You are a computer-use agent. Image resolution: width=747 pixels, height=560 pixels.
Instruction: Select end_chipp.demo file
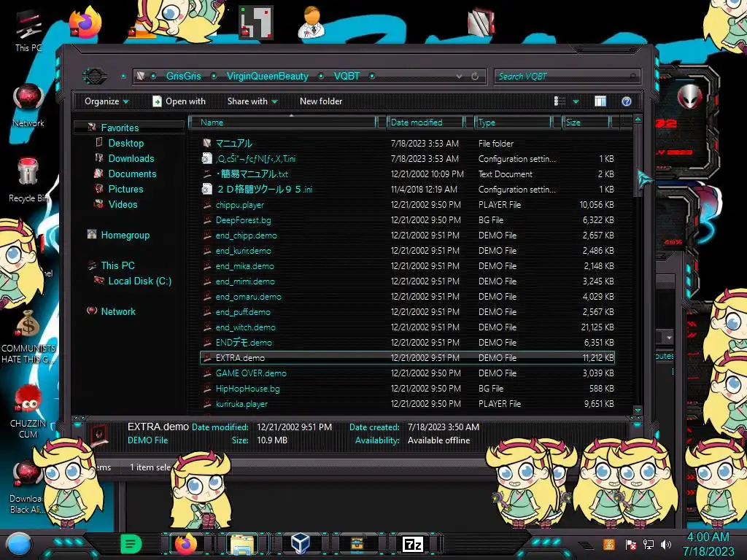[246, 236]
